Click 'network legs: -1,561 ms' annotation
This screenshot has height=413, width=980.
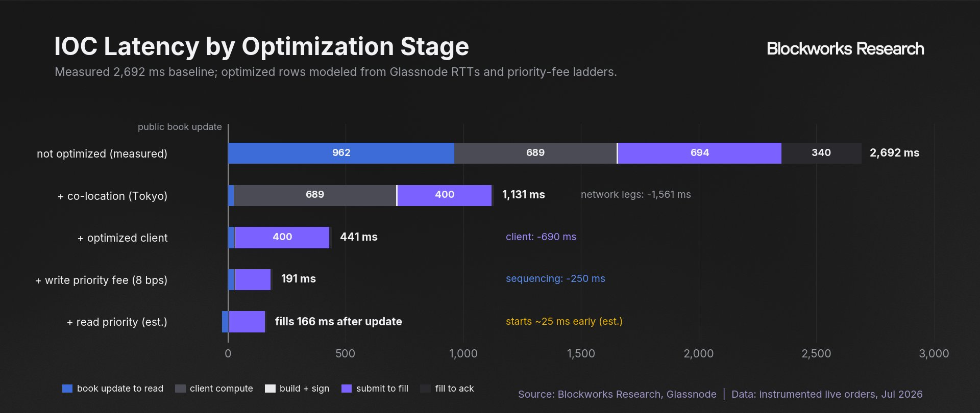pos(636,195)
